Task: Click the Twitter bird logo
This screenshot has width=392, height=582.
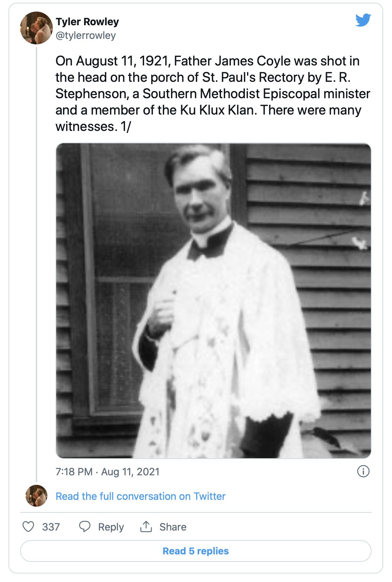Action: point(363,20)
